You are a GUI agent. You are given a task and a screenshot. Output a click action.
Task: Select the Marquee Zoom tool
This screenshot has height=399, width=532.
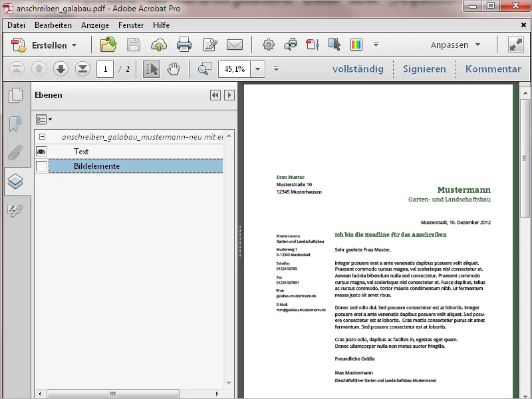point(205,69)
